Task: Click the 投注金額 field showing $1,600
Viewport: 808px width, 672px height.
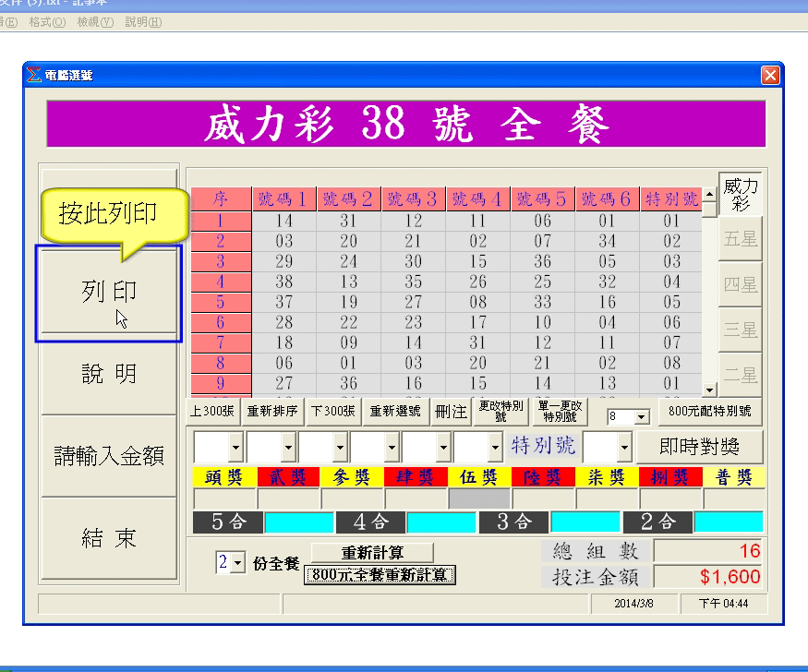Action: 708,577
